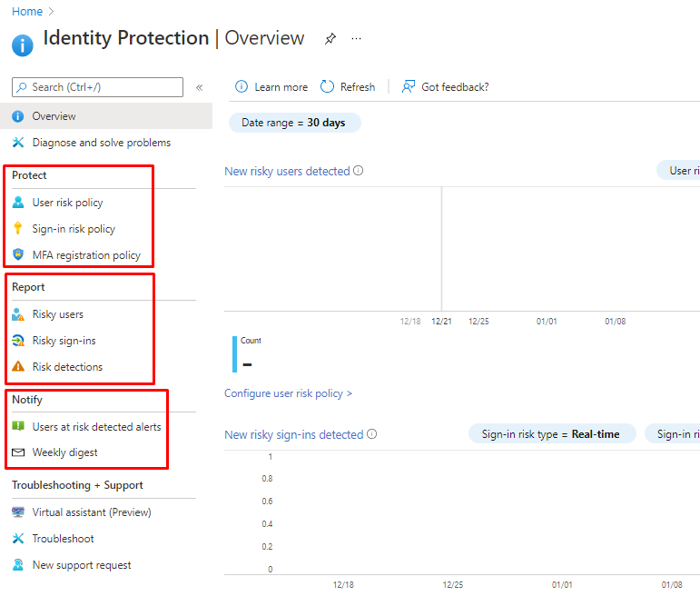Image resolution: width=700 pixels, height=596 pixels.
Task: Click the Search (Ctrl+/) input field
Action: [x=98, y=87]
